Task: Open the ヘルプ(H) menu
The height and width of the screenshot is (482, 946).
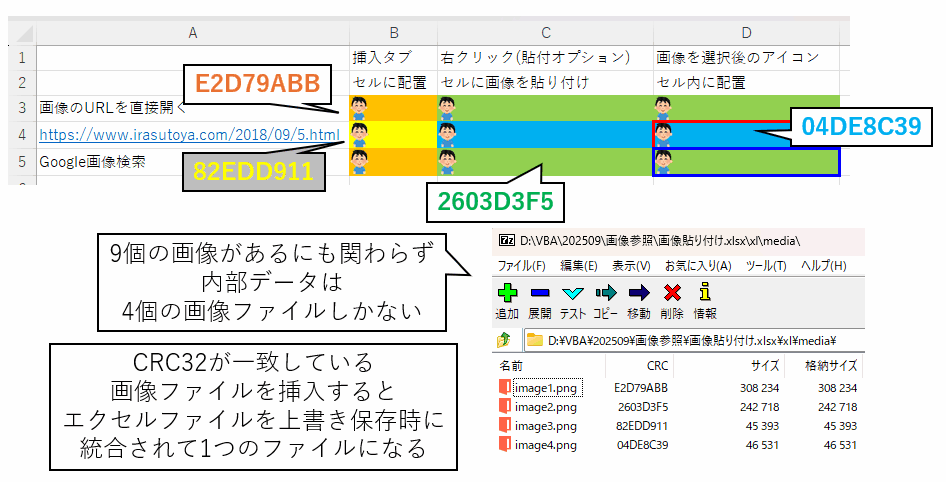Action: [x=824, y=265]
